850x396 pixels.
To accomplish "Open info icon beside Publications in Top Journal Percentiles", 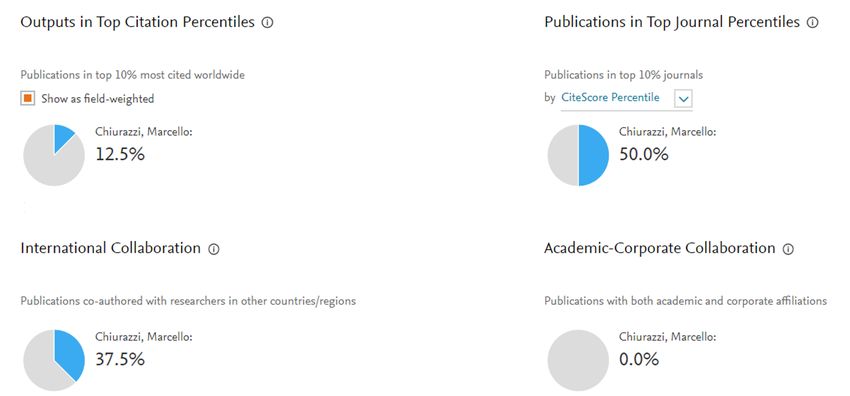I will tap(812, 23).
